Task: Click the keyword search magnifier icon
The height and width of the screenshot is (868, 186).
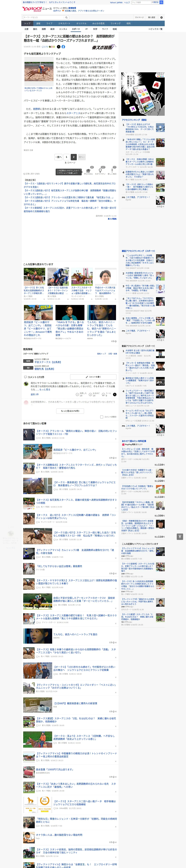Action: tap(66, 18)
